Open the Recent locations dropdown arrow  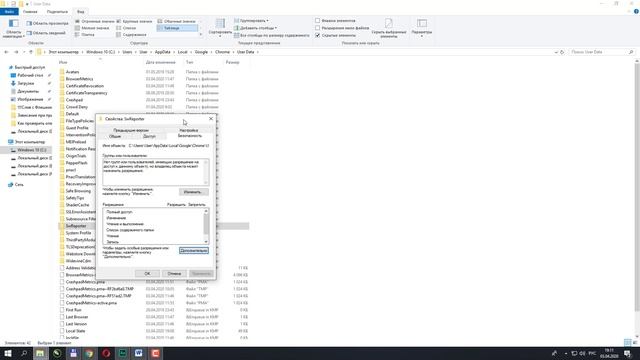[x=24, y=52]
